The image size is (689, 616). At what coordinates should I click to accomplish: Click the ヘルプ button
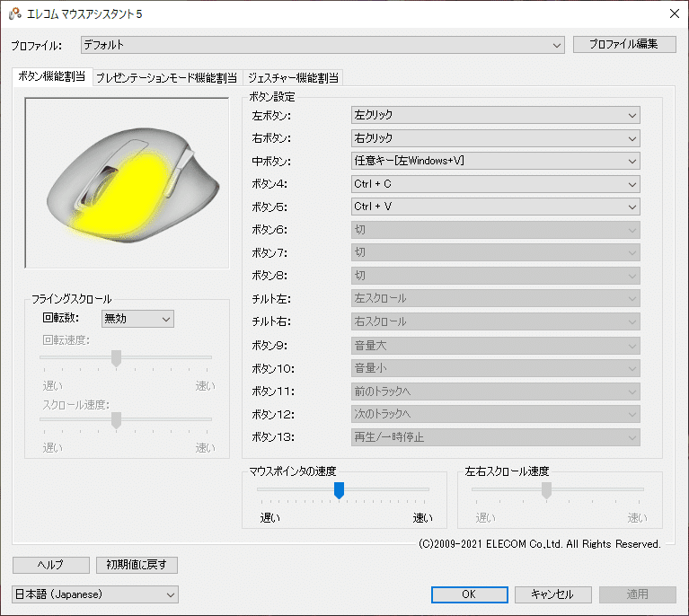click(x=51, y=565)
